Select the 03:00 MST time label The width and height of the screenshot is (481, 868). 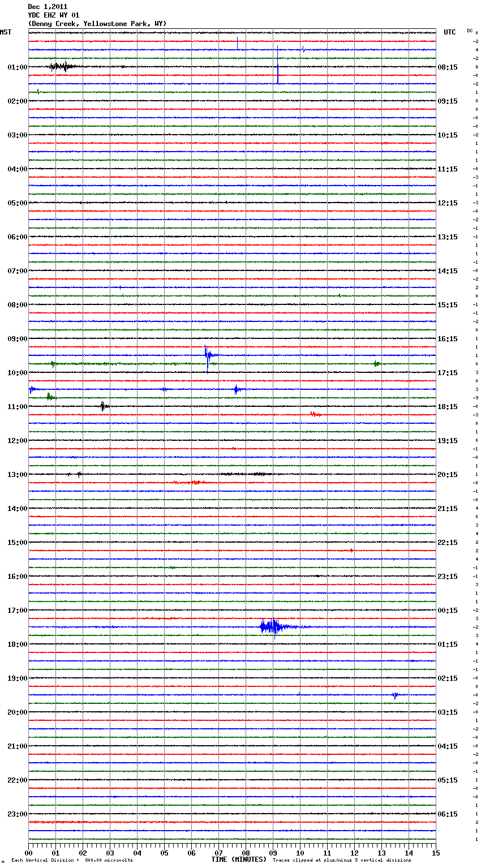(18, 135)
